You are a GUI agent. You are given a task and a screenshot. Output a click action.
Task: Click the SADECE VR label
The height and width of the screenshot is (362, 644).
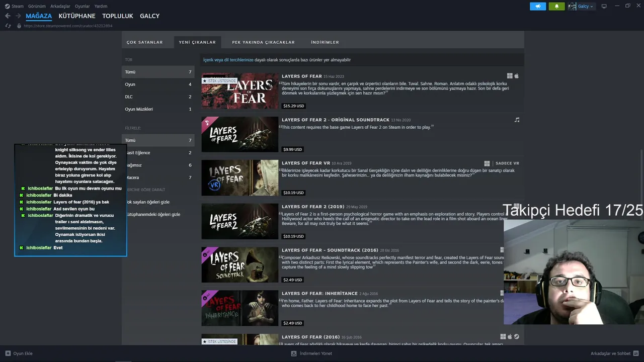(507, 163)
